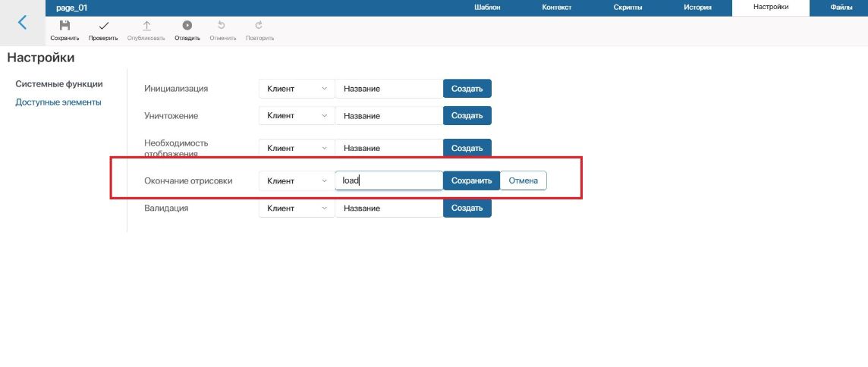Switch to the Шаблон tab
This screenshot has height=367, width=868.
(x=488, y=8)
